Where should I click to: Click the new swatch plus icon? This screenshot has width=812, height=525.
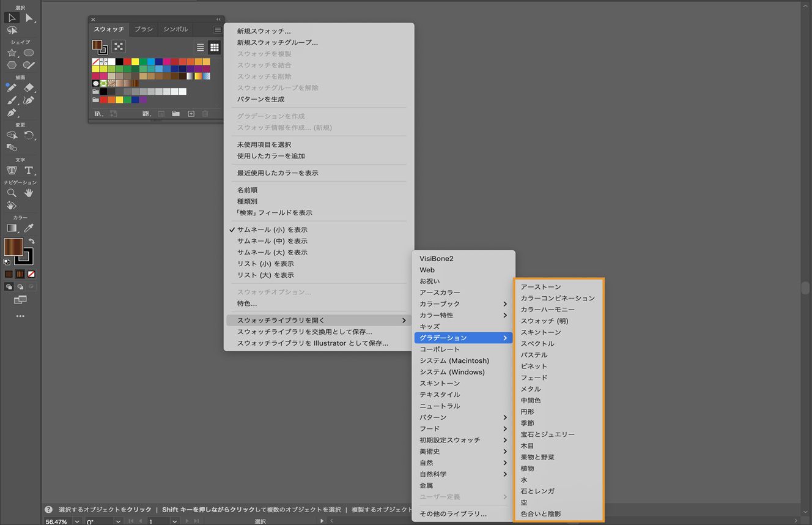191,114
